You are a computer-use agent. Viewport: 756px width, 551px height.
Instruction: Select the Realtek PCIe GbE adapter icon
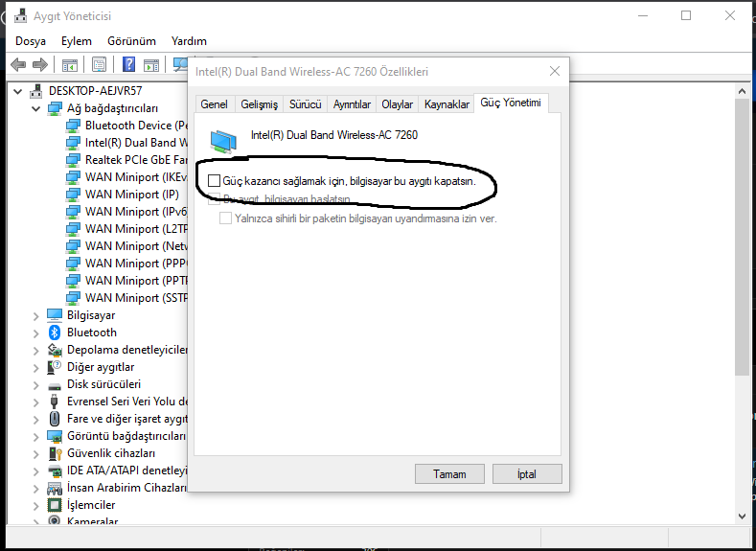click(73, 160)
